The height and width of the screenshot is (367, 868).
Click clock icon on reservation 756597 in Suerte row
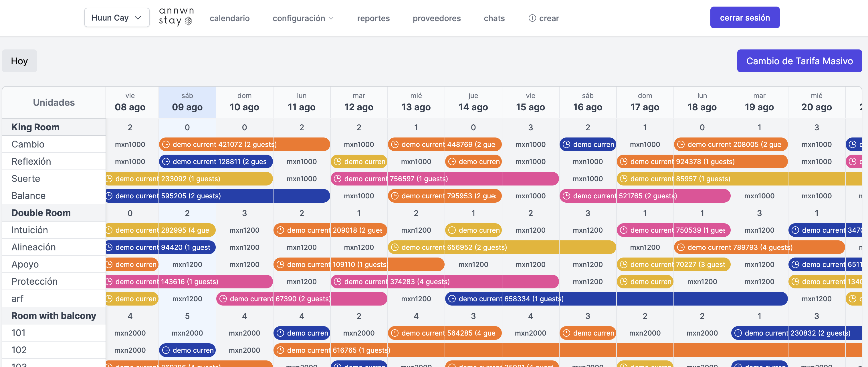pyautogui.click(x=337, y=179)
